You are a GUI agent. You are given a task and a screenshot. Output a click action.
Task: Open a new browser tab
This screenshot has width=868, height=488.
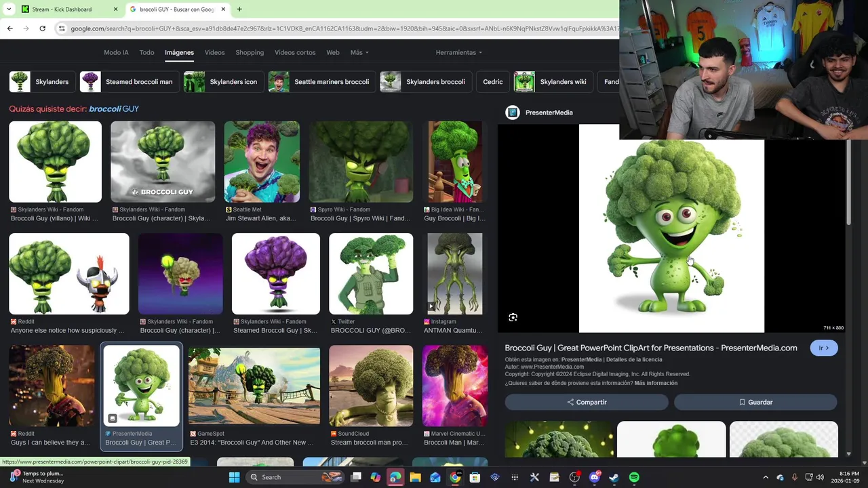pyautogui.click(x=239, y=9)
